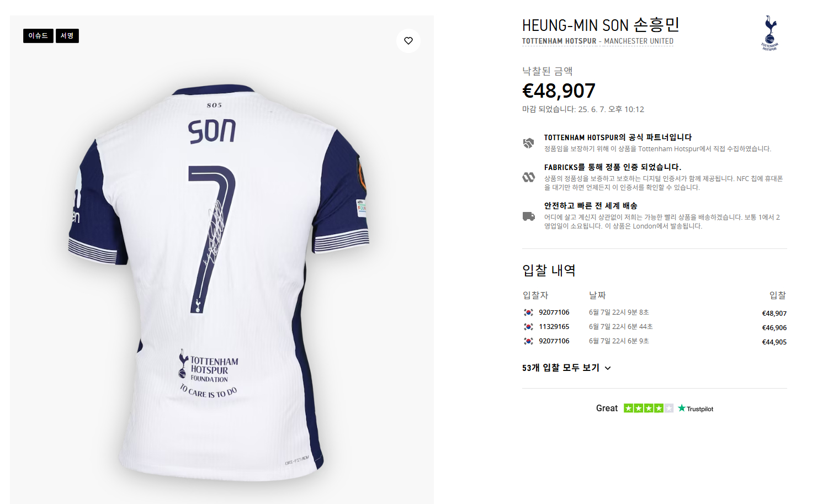828x504 pixels.
Task: Click the chevron next to 모두 보기
Action: 608,368
